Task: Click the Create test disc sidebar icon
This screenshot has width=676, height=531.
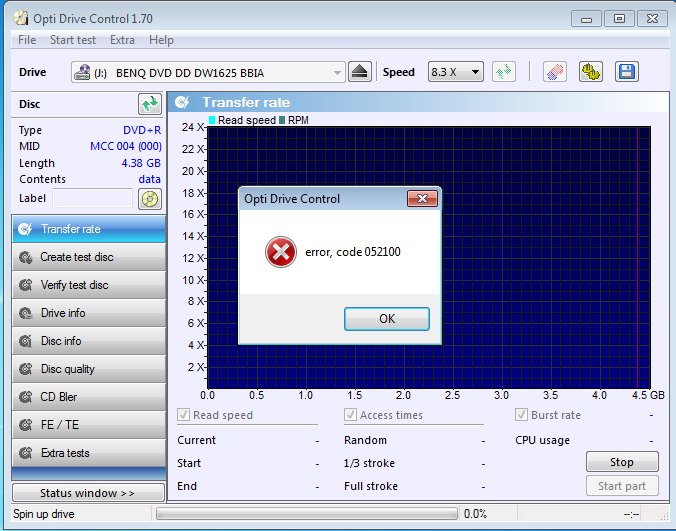Action: [25, 257]
